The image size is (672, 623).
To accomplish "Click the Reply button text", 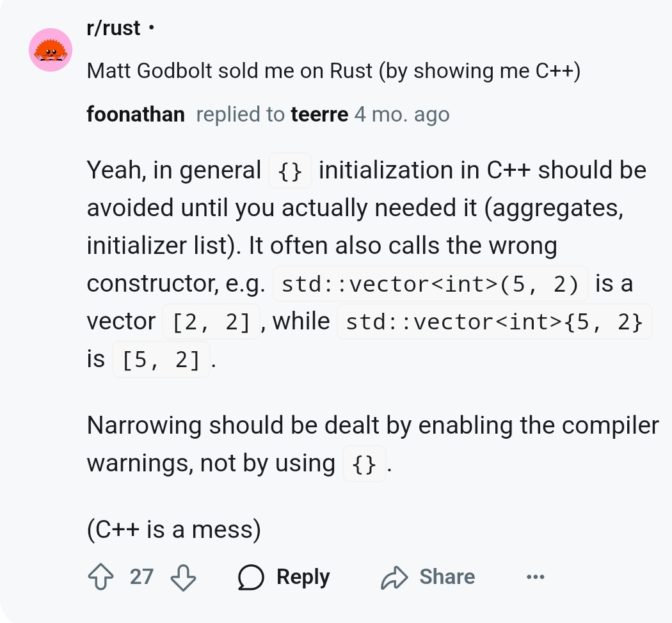I will [x=303, y=577].
